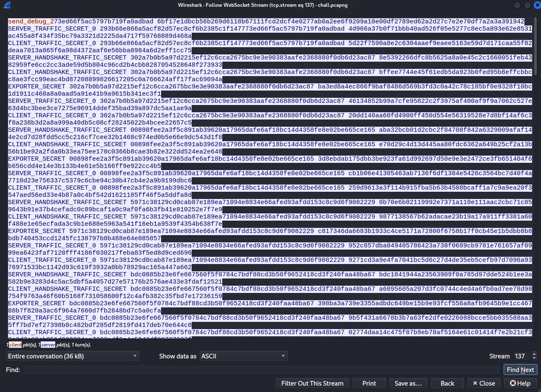Click the Print button
This screenshot has height=392, width=541.
coord(369,383)
